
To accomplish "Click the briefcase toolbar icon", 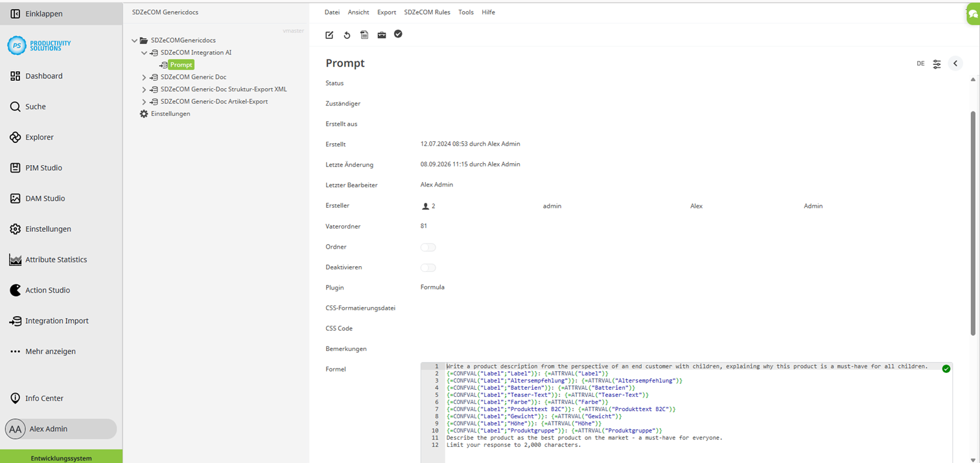I will pos(382,35).
